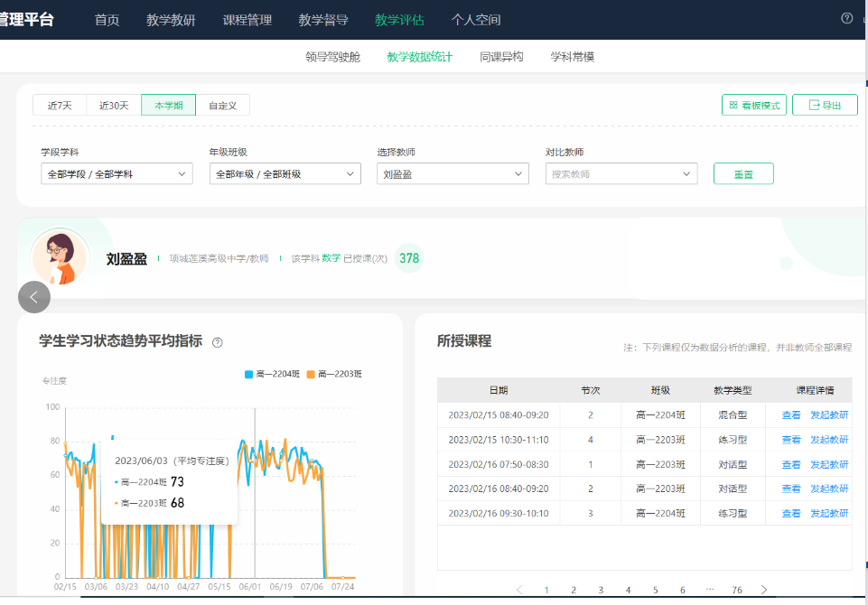This screenshot has width=868, height=605.
Task: Expand the 年级班级 dropdown
Action: point(285,173)
